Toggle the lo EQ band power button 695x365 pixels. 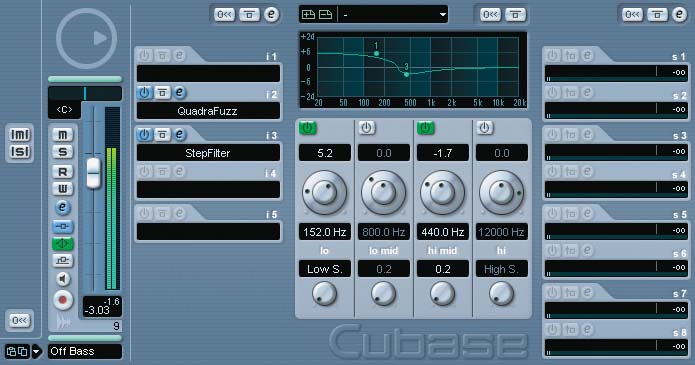click(x=308, y=128)
